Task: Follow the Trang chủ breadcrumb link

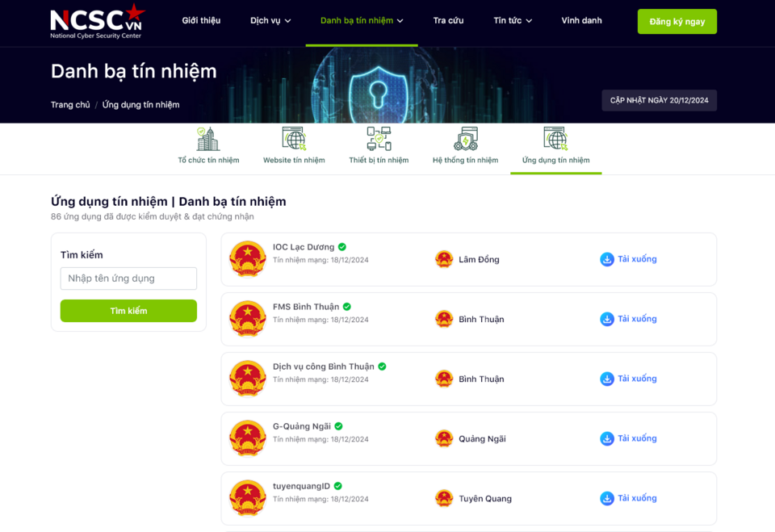Action: point(70,105)
